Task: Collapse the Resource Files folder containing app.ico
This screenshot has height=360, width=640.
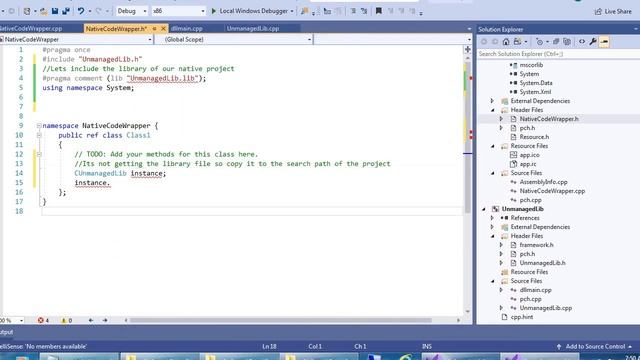Action: click(492, 146)
